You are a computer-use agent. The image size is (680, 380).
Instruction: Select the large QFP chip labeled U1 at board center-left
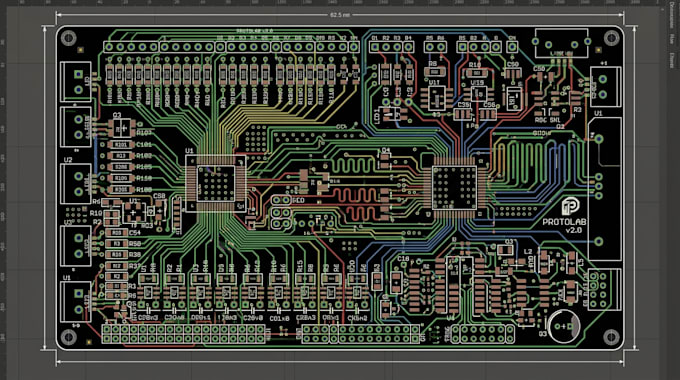216,183
